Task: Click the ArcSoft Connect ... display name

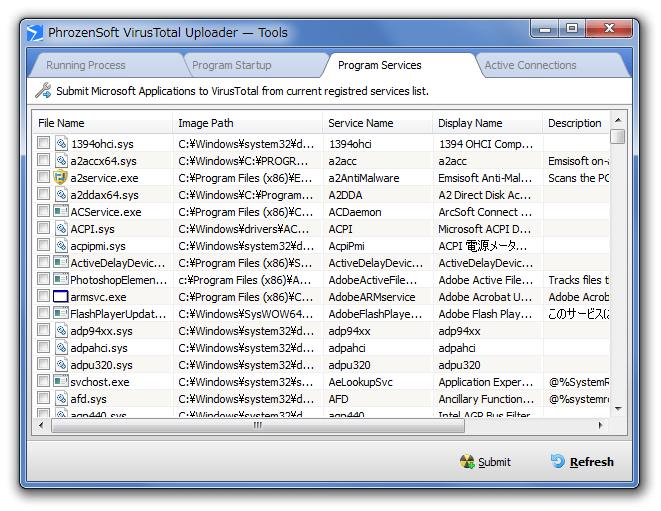Action: [x=485, y=212]
